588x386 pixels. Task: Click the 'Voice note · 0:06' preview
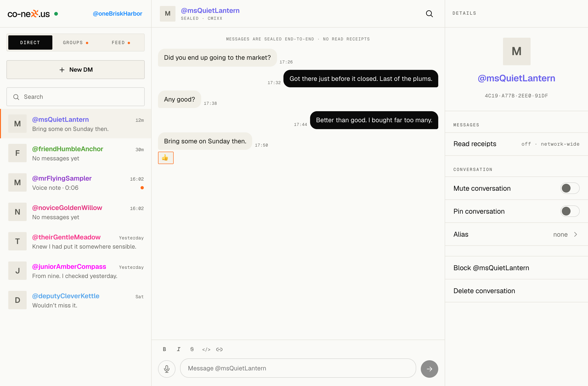(x=55, y=187)
